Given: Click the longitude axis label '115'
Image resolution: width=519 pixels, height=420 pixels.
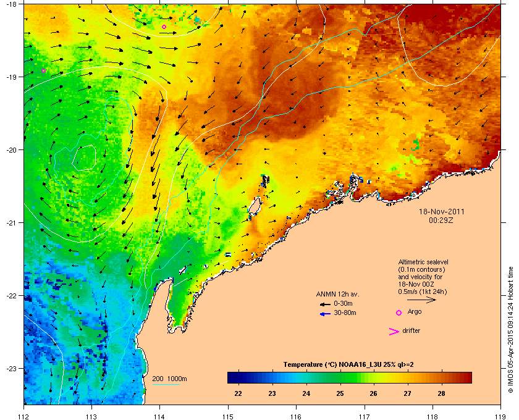Looking at the screenshot, I should [228, 416].
